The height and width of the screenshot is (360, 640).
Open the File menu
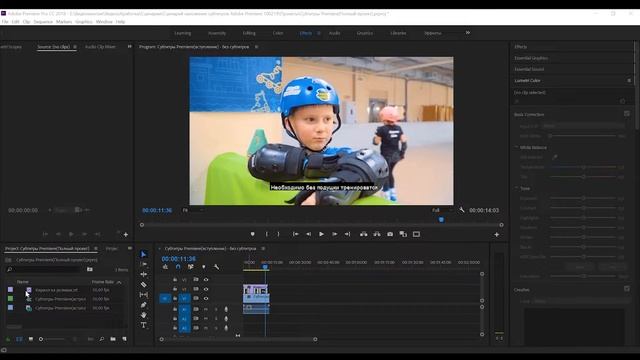4,22
